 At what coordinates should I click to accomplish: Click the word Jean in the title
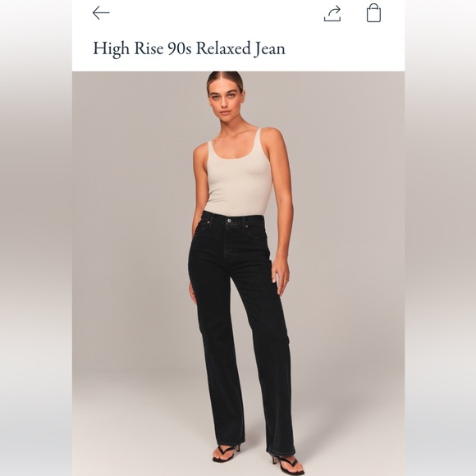click(x=269, y=49)
